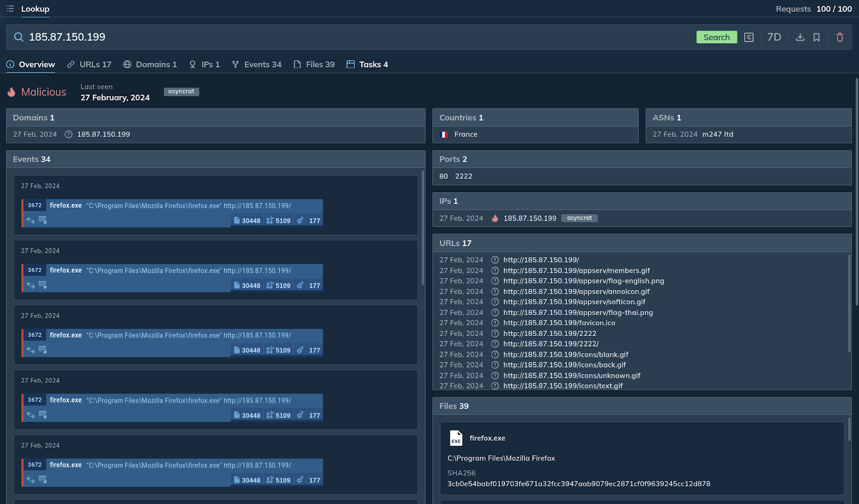Click the query list icon next to Search
Viewport: 859px width, 504px height.
pos(749,37)
